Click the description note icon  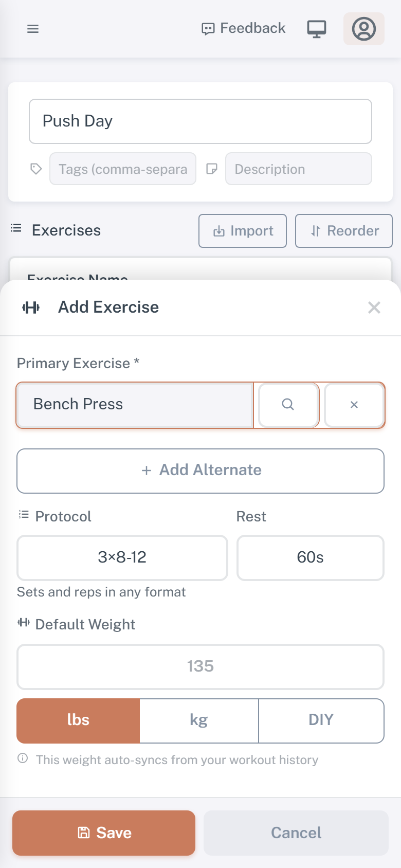[x=213, y=169]
